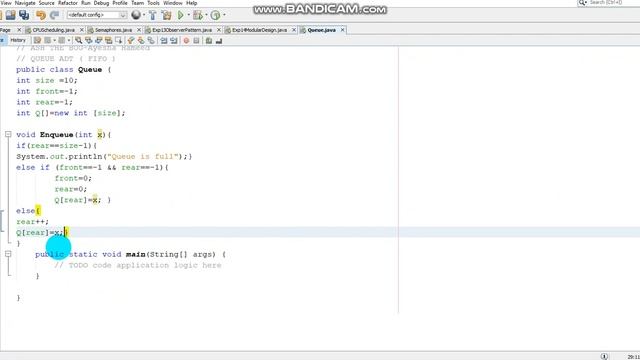Screen dimensions: 640x360
Task: Open the dropdown arrow beside the globe icon
Action: click(144, 15)
